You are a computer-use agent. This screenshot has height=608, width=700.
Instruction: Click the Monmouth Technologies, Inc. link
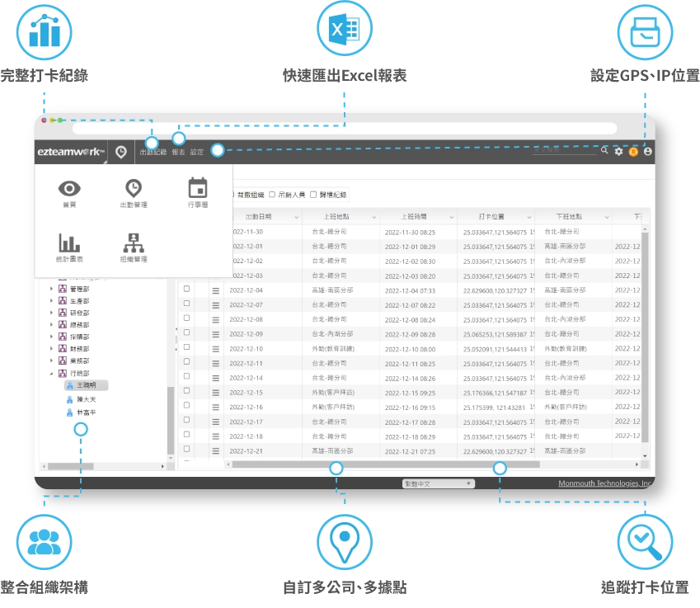click(604, 483)
